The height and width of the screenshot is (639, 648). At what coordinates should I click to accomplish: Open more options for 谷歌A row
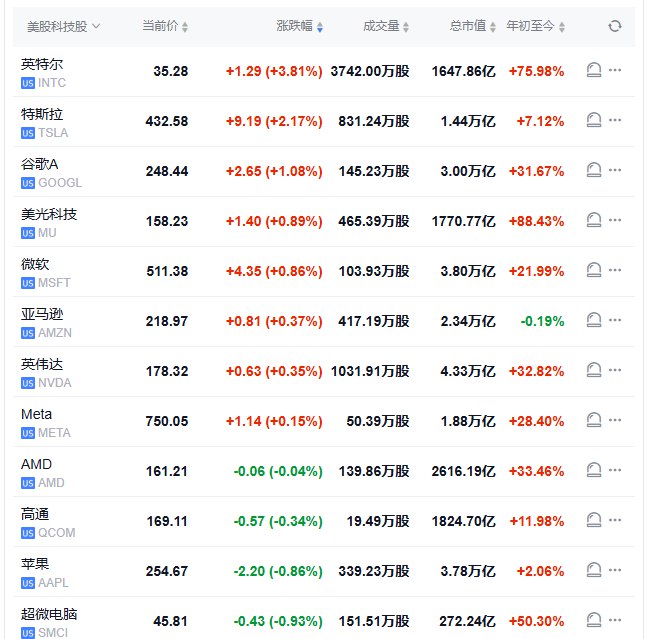[x=615, y=170]
